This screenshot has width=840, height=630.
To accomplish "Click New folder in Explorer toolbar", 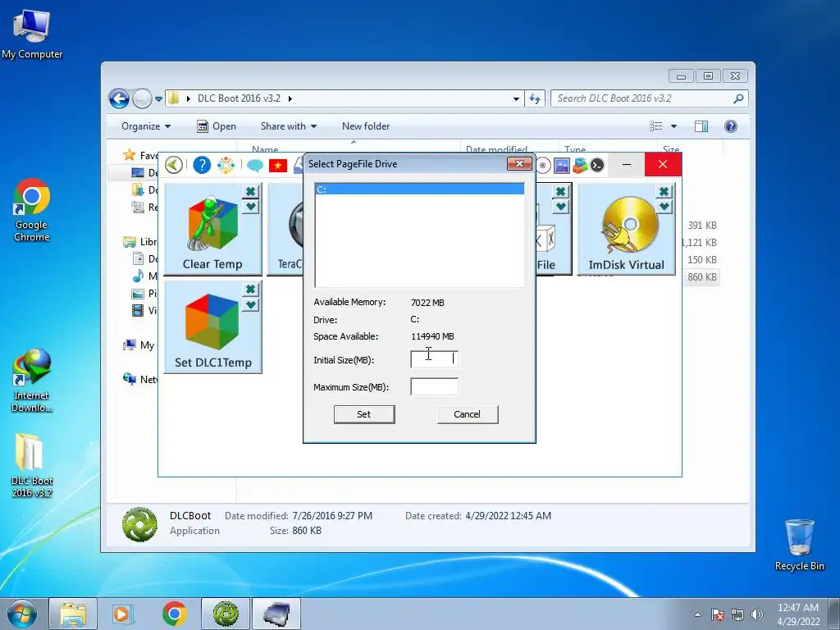I will pos(366,126).
